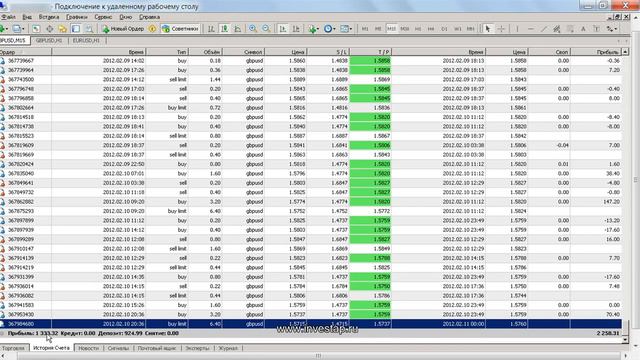The image size is (640, 360).
Task: Select the crosshair tool
Action: point(501,29)
